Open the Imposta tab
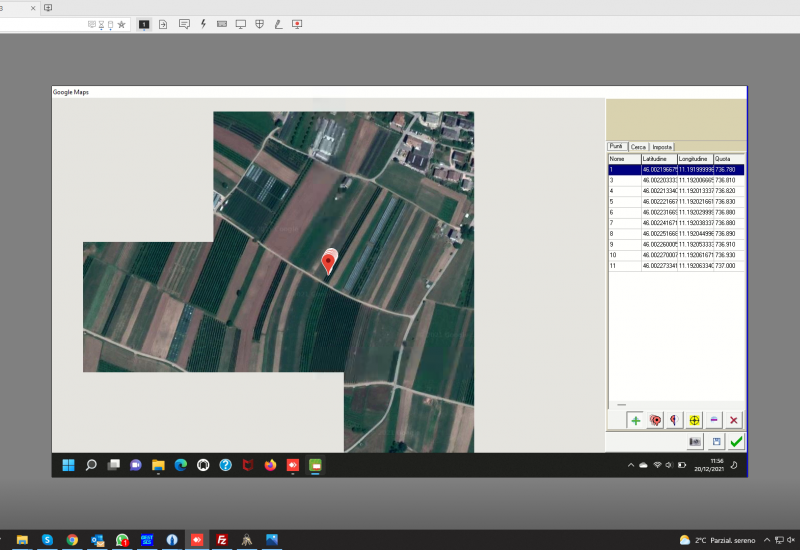The width and height of the screenshot is (800, 550). [x=662, y=147]
